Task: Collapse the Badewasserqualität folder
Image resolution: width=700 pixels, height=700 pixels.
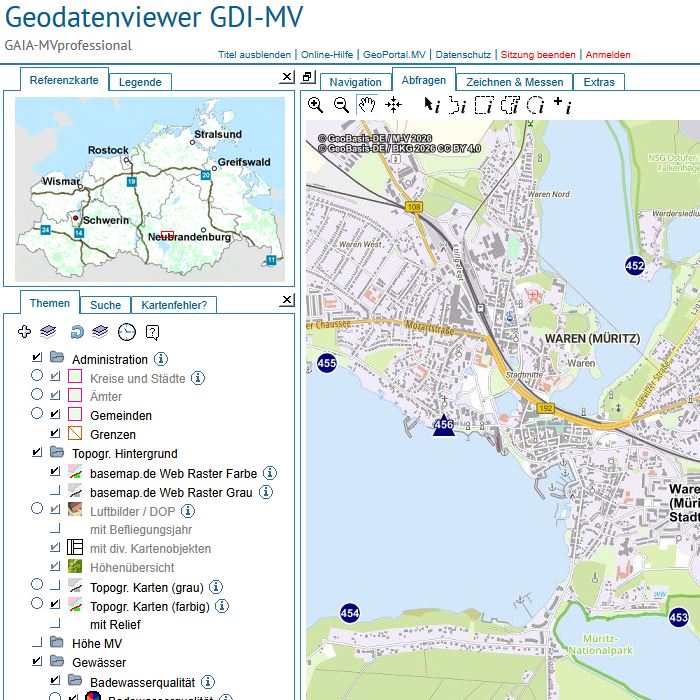Action: point(75,680)
